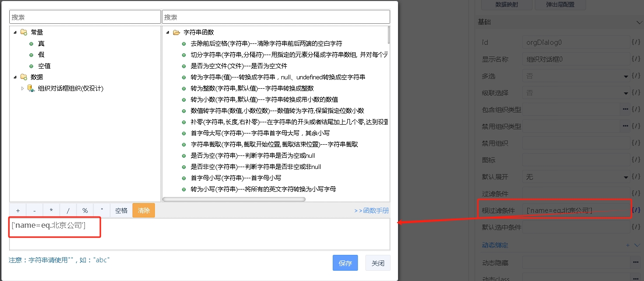Open the ellipsis picker for 包含组织类型
The height and width of the screenshot is (281, 644).
click(x=625, y=110)
